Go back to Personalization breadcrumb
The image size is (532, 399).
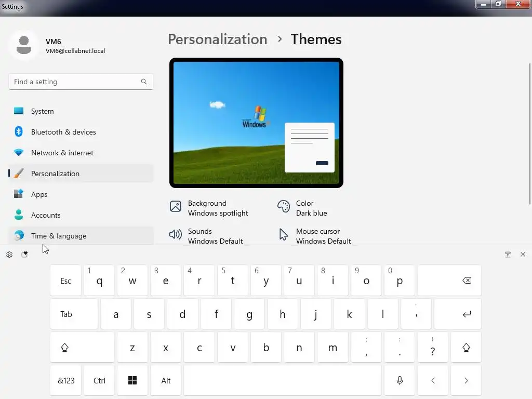pyautogui.click(x=218, y=39)
